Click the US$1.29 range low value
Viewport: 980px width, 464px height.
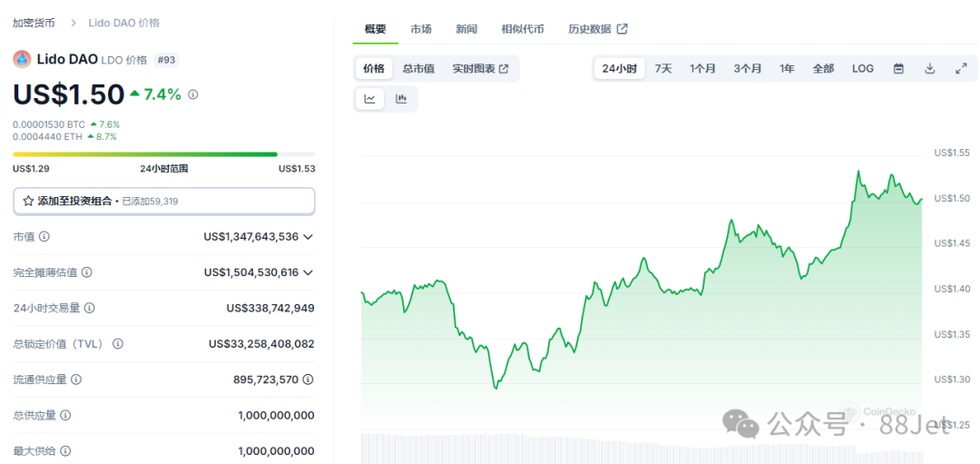click(31, 168)
